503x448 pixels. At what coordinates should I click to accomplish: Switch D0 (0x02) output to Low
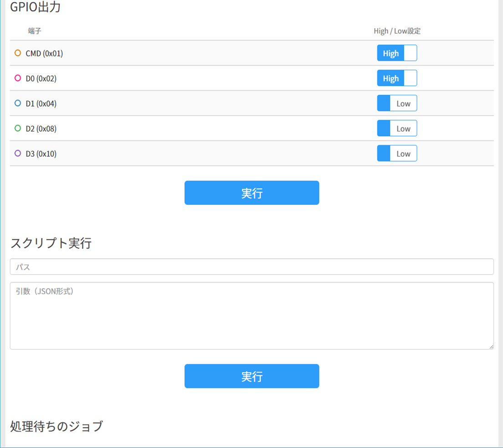(397, 78)
